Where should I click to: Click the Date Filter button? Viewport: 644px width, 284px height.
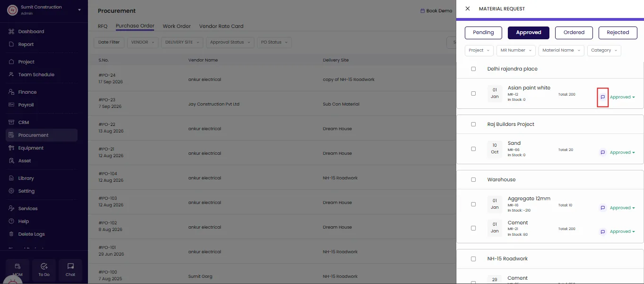point(109,43)
